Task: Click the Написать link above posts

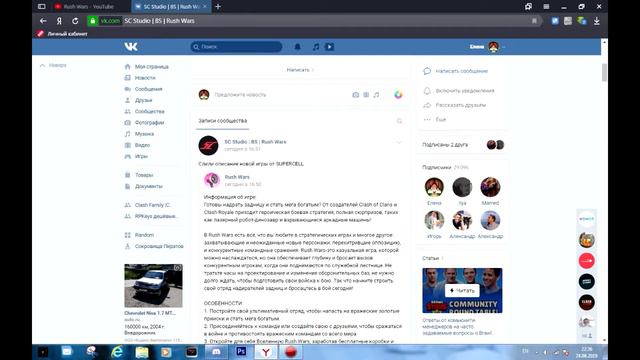Action: (298, 70)
